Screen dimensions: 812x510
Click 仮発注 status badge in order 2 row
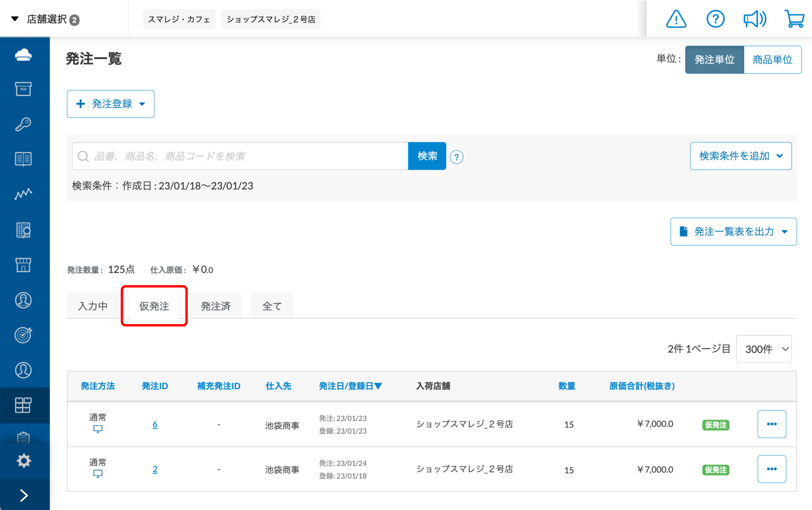(716, 470)
